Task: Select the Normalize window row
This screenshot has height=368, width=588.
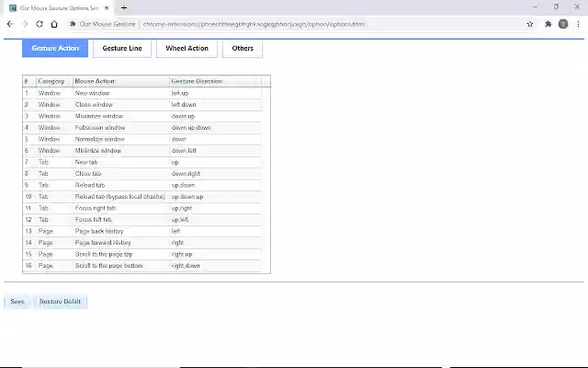Action: coord(142,139)
